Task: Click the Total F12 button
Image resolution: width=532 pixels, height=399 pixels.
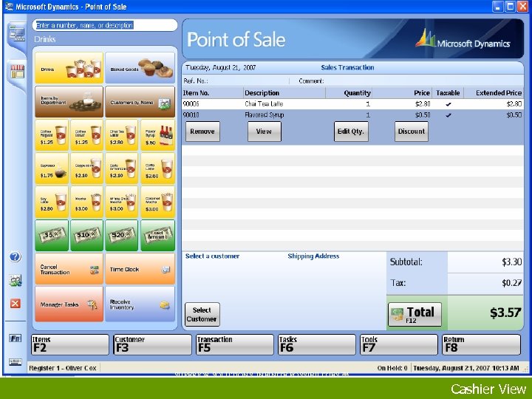Action: tap(415, 315)
